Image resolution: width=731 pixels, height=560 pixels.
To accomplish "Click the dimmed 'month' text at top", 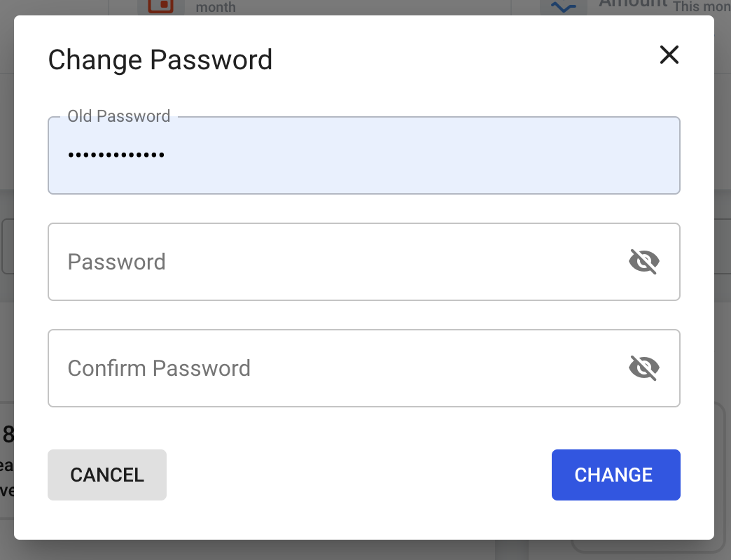I will [x=216, y=8].
